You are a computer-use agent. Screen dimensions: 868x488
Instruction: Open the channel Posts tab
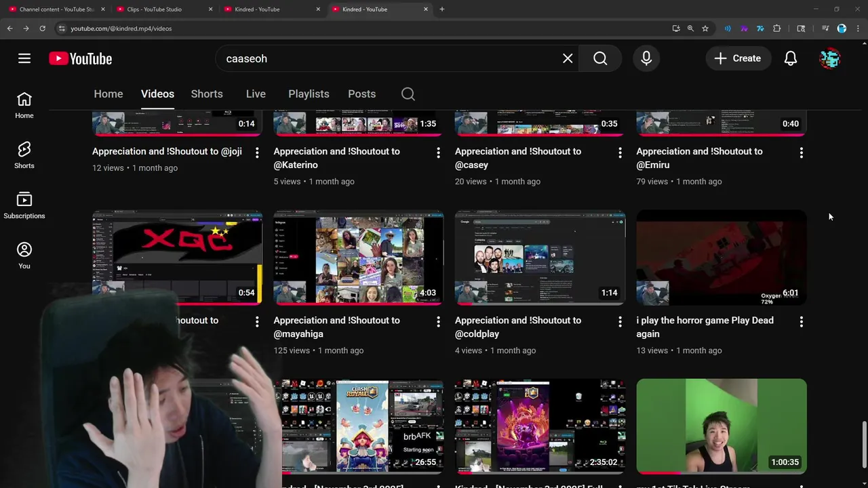click(x=361, y=94)
